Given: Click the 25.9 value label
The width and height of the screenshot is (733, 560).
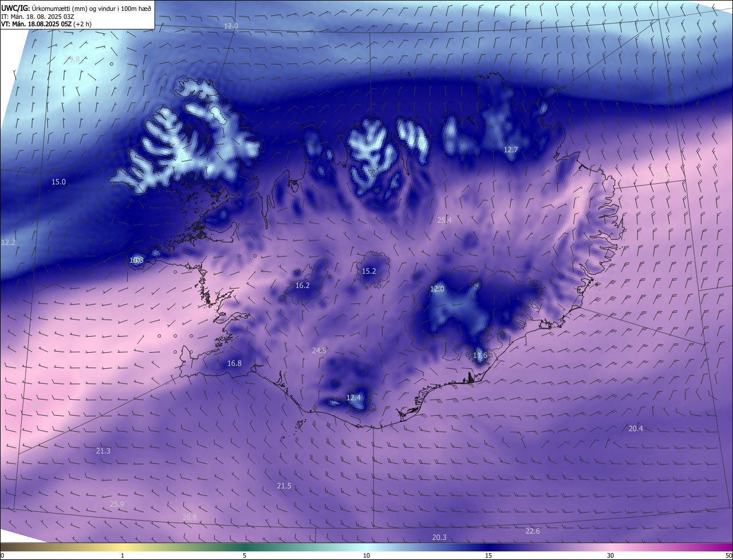Looking at the screenshot, I should 117,504.
